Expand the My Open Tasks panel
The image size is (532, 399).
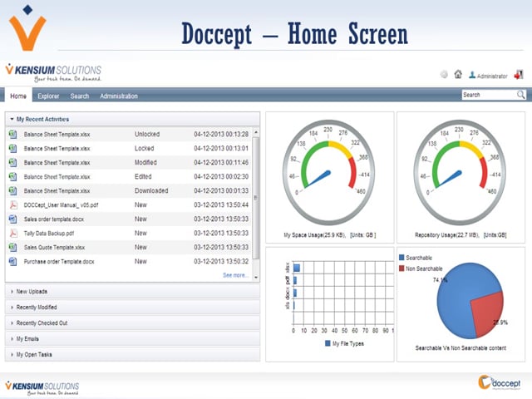tap(34, 355)
